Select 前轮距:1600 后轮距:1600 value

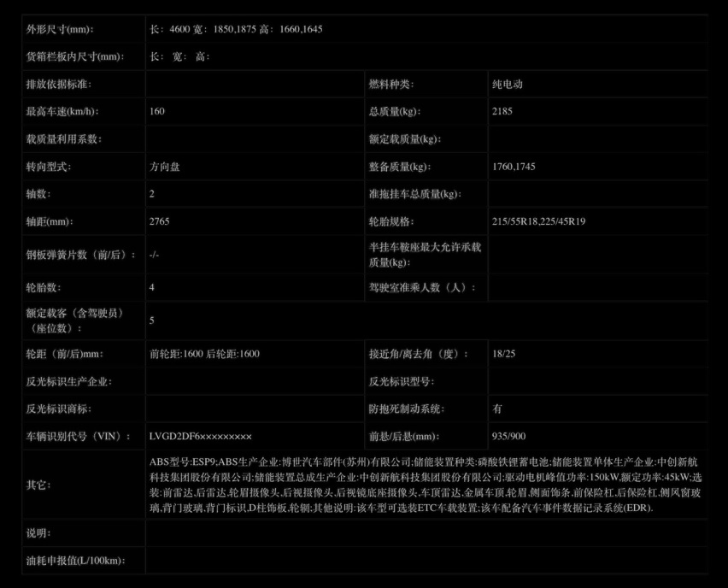coord(204,354)
